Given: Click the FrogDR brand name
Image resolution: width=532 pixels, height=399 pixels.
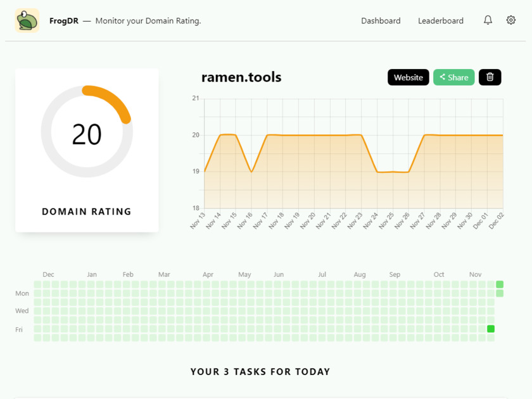Looking at the screenshot, I should click(64, 21).
